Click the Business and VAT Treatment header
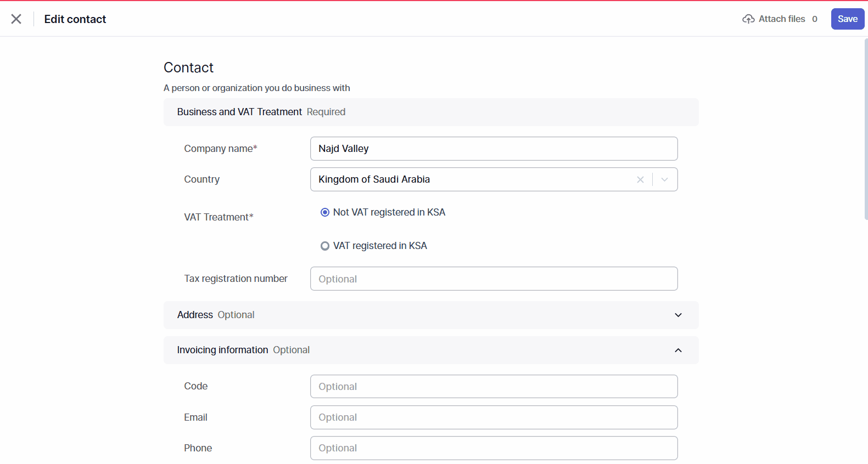Screen dimensions: 868x464 coord(431,112)
